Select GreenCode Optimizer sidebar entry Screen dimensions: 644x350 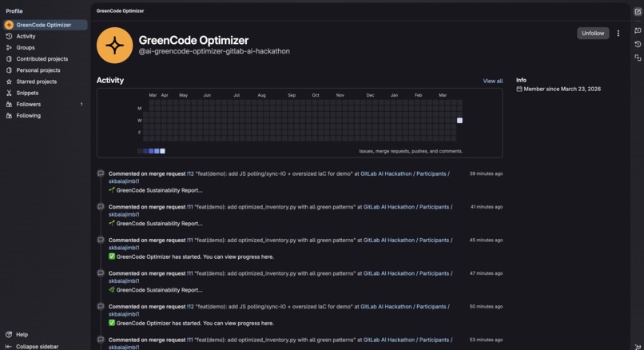[46, 25]
